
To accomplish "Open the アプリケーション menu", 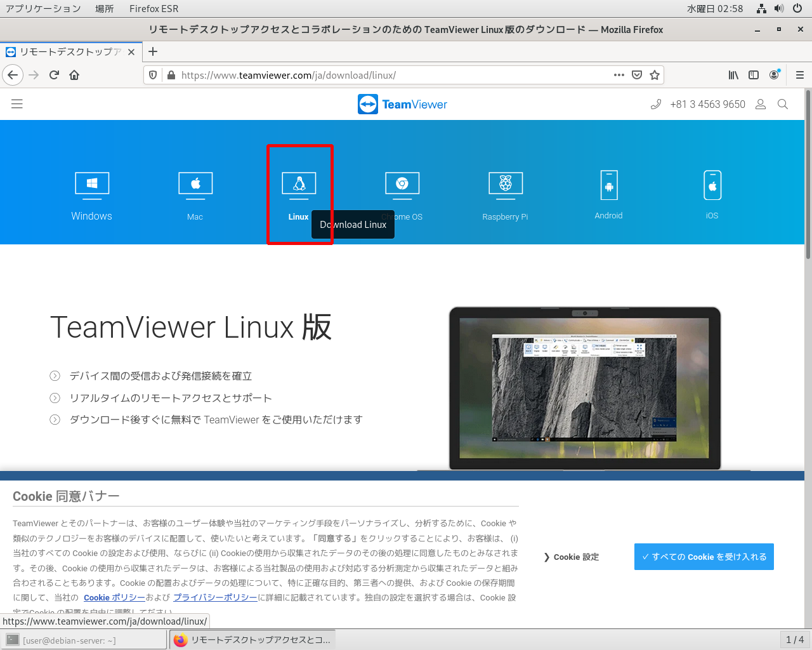I will [43, 9].
